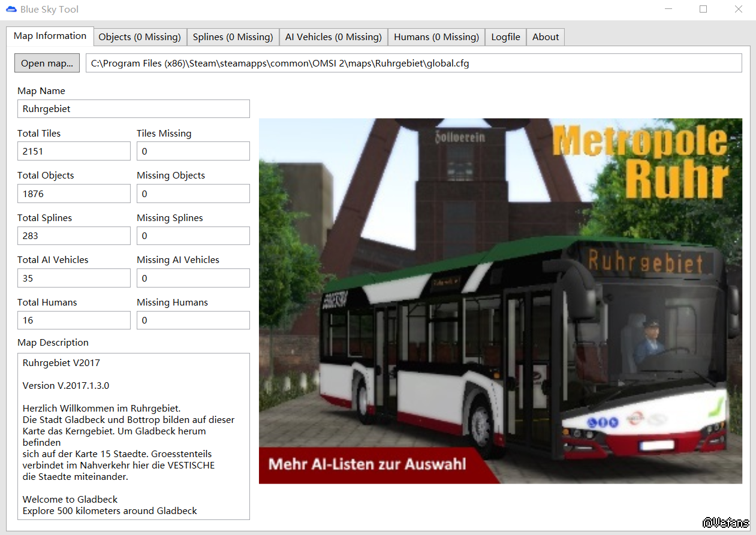
Task: Select the Total Splines value 283
Action: click(74, 235)
